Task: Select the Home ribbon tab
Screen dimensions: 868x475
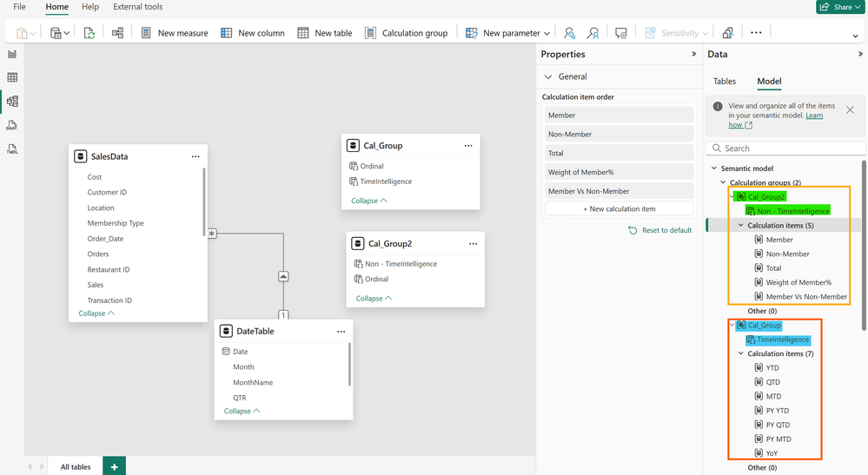Action: click(57, 7)
